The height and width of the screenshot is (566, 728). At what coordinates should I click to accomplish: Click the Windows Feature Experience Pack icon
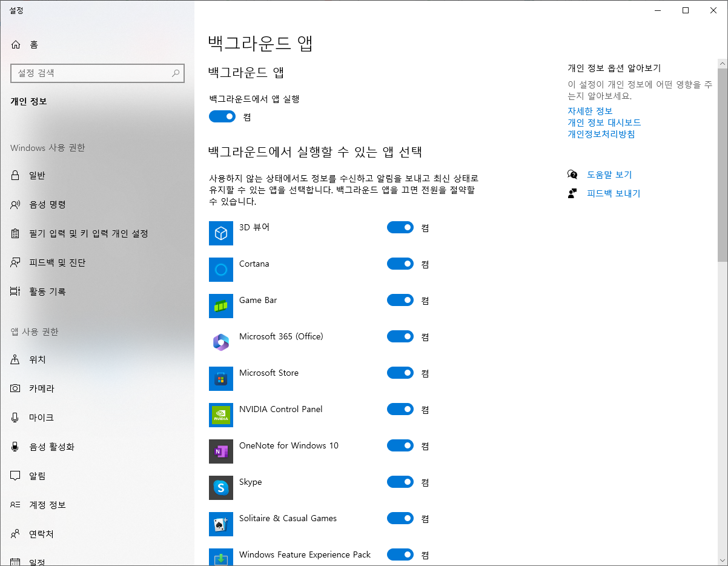221,557
